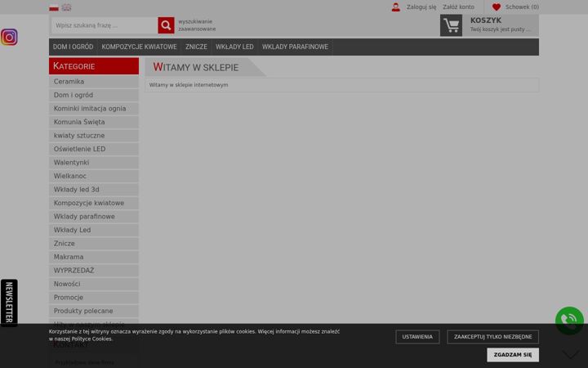Image resolution: width=588 pixels, height=368 pixels.
Task: Select Dom i ogród sidebar category
Action: pyautogui.click(x=94, y=95)
